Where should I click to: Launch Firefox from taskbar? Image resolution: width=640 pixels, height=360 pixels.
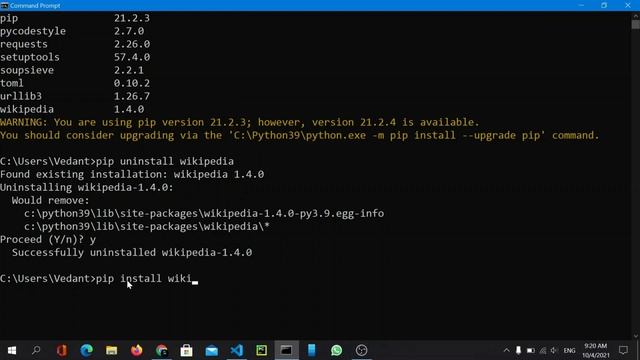(137, 350)
